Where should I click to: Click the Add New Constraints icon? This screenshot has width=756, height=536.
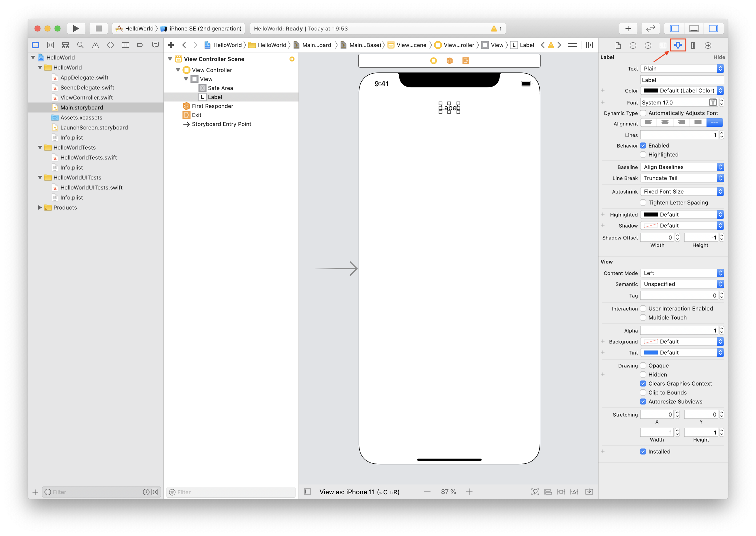561,492
